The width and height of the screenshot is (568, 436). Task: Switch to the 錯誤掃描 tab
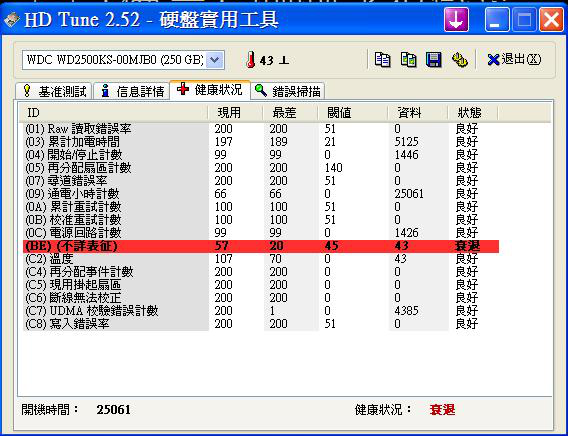point(288,91)
